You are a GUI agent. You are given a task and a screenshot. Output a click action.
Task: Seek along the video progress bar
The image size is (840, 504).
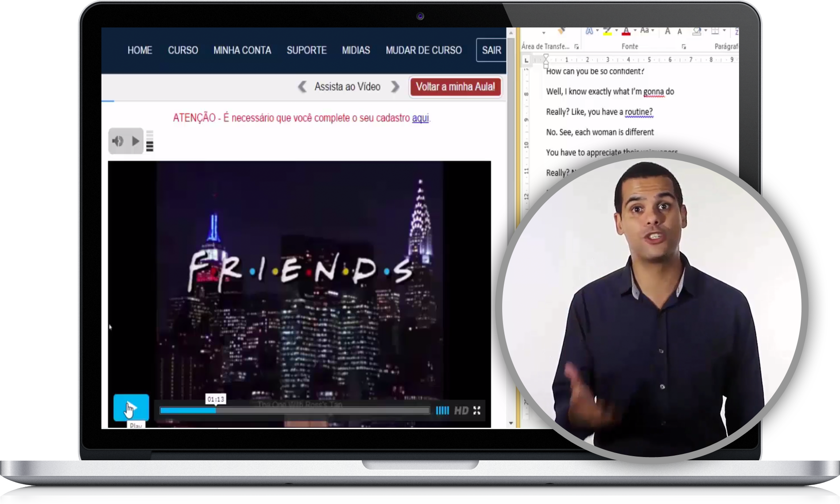click(x=294, y=411)
